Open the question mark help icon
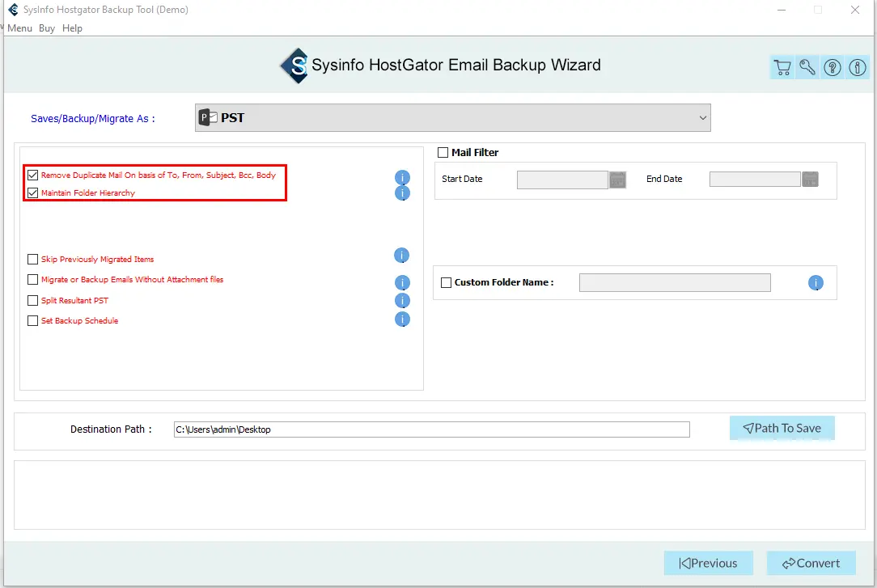This screenshot has height=588, width=877. click(x=833, y=68)
